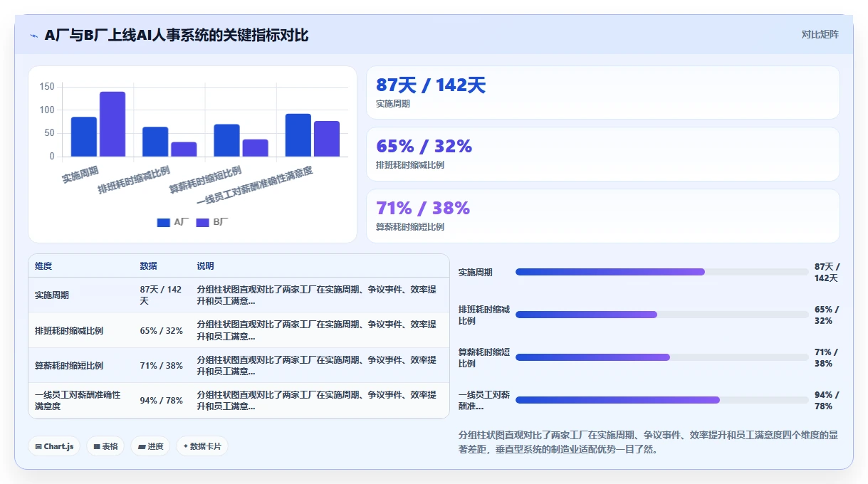Click the 150 y-axis tick label
This screenshot has height=484, width=868.
point(47,87)
